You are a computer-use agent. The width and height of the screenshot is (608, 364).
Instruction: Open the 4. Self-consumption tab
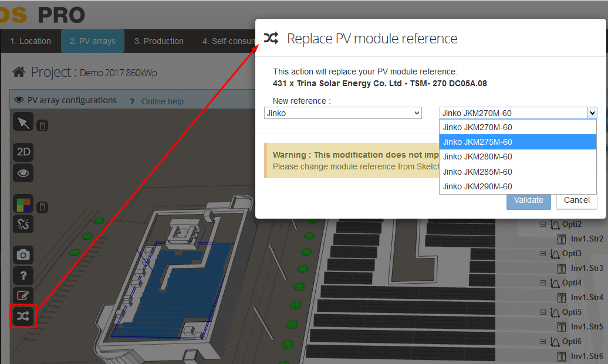(x=228, y=41)
